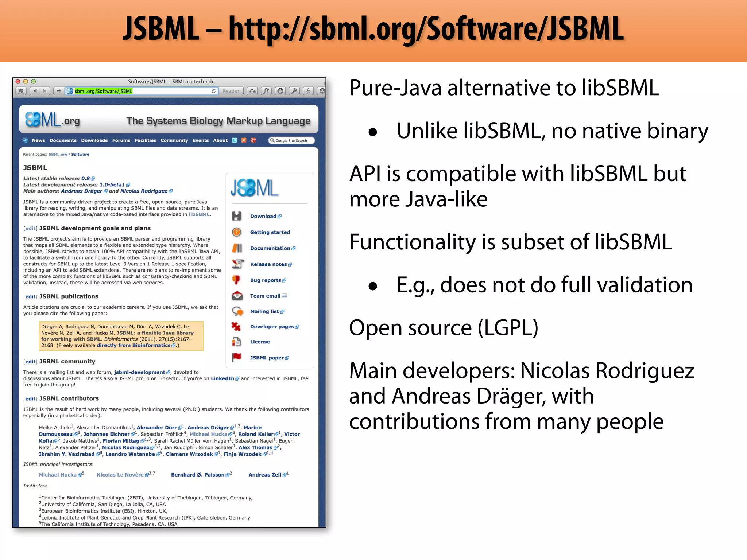Reload the page with the refresh arrow
Image resolution: width=747 pixels, height=560 pixels.
213,91
